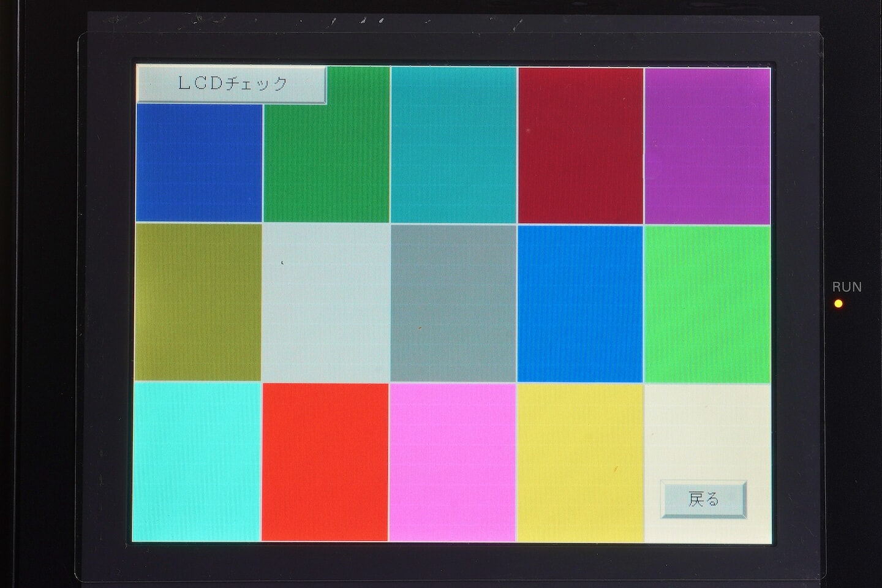Tap the LCDチェック title button
The image size is (882, 588).
tap(231, 84)
